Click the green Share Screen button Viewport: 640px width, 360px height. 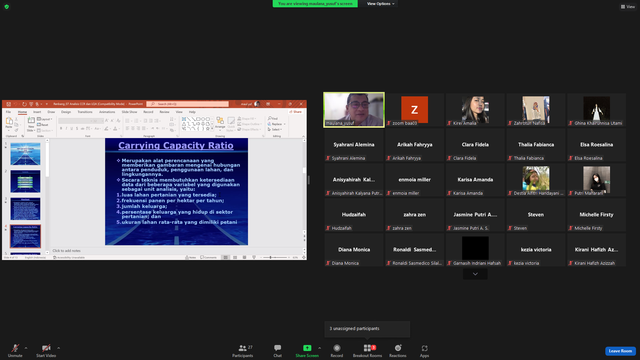tap(307, 350)
